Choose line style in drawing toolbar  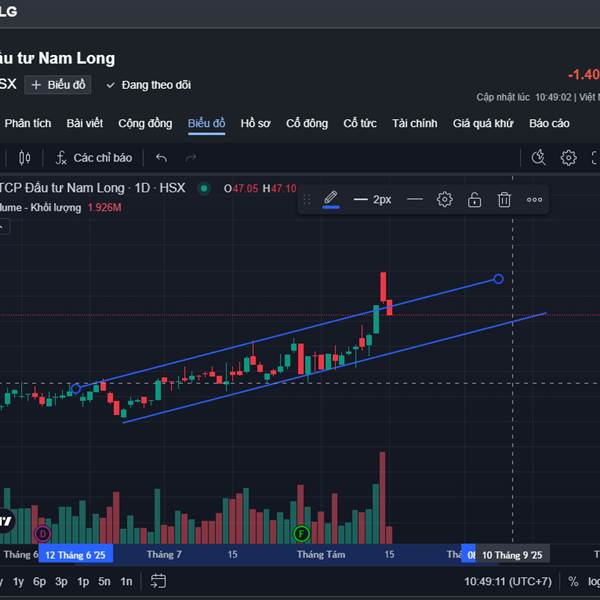(x=415, y=199)
